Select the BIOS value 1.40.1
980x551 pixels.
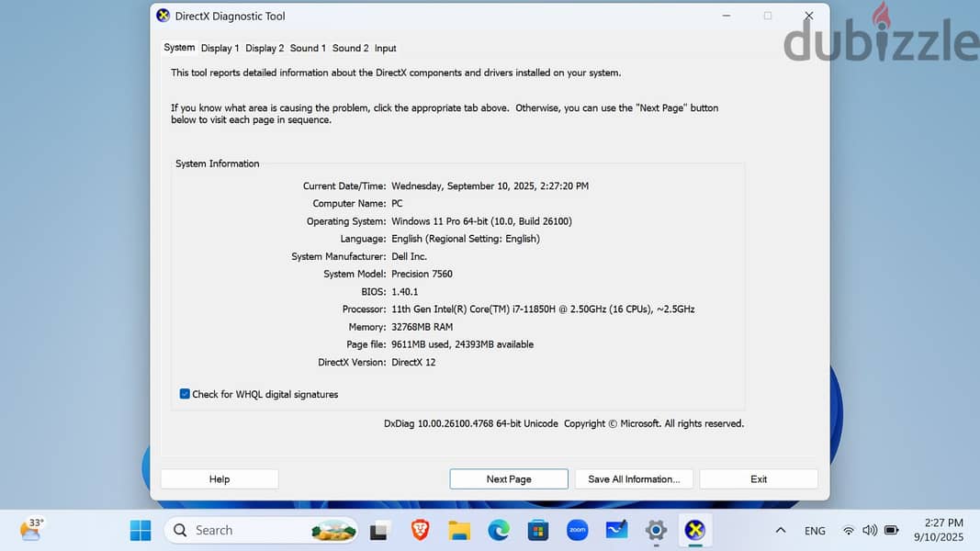(x=404, y=292)
